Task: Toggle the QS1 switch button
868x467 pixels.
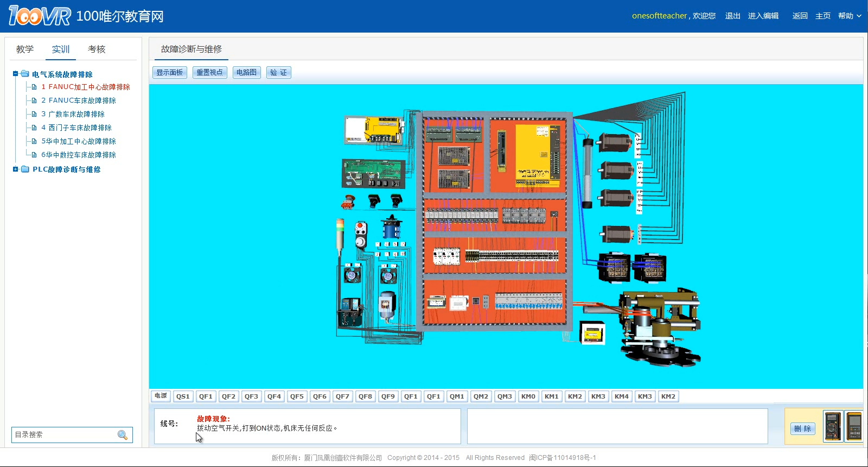Action: pos(183,396)
